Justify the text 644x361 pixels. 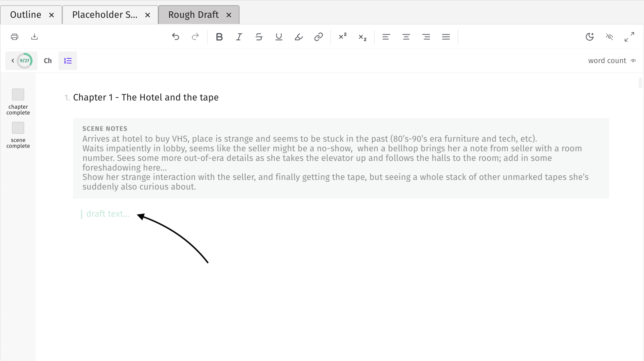[446, 37]
